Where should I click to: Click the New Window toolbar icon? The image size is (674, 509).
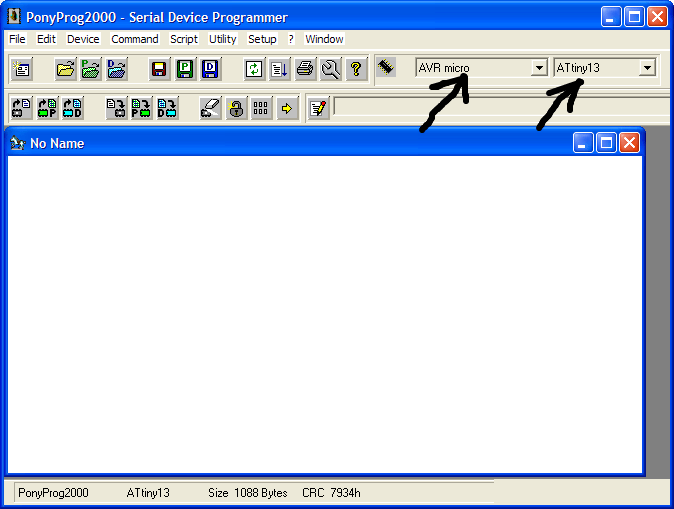point(21,69)
